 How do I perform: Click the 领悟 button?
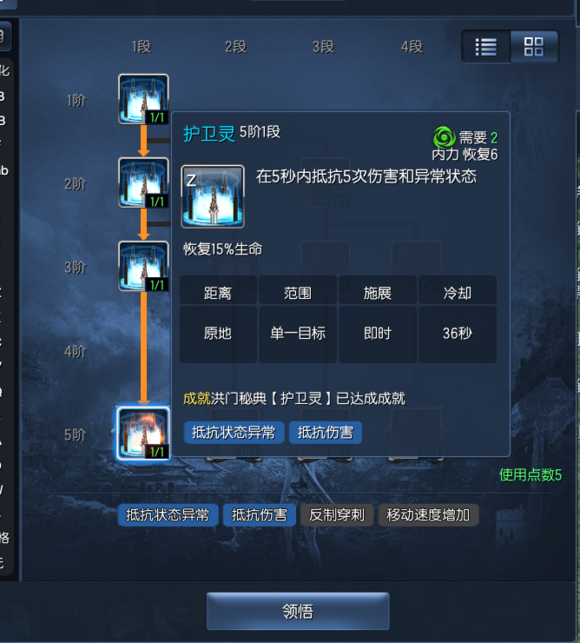tap(298, 611)
